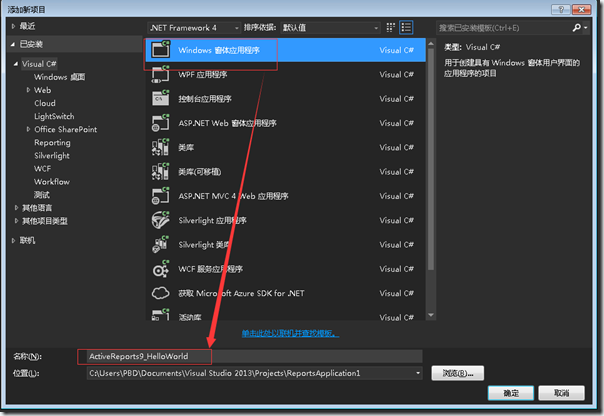Switch to small icons grid view

[x=391, y=27]
